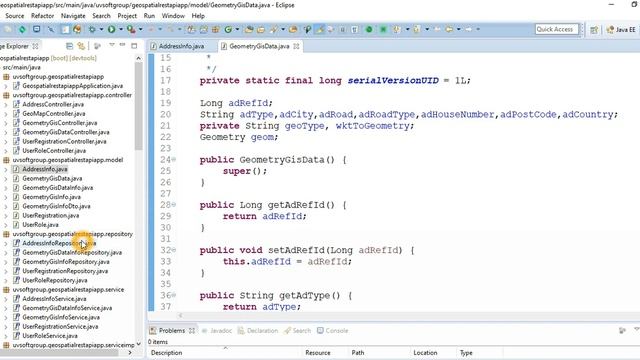
Task: Click the green diamond toolbar icon
Action: (x=22, y=29)
